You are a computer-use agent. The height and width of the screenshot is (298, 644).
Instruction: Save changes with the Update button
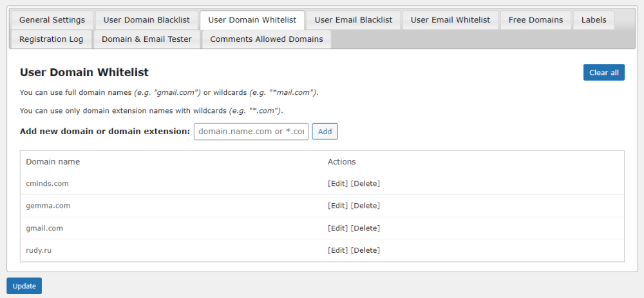[x=24, y=286]
